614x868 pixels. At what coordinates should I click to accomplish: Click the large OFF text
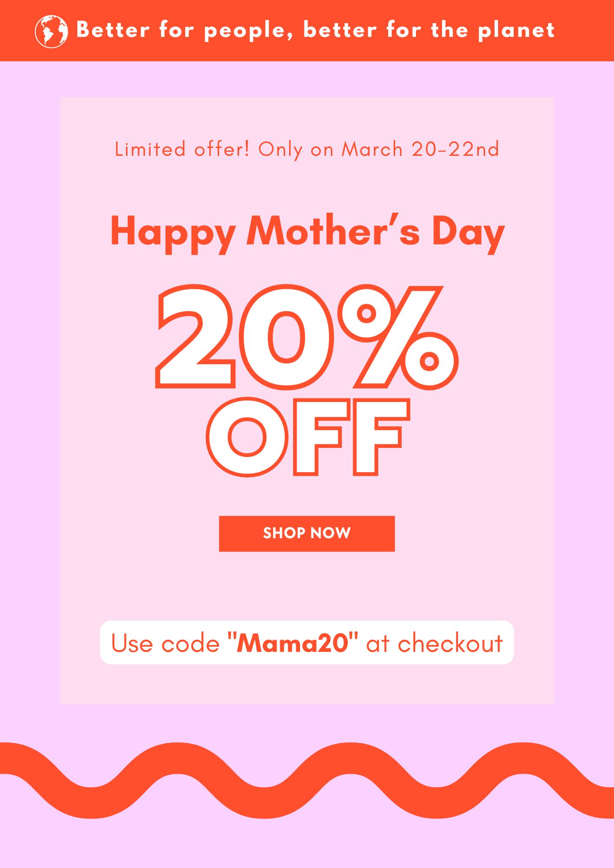click(308, 437)
